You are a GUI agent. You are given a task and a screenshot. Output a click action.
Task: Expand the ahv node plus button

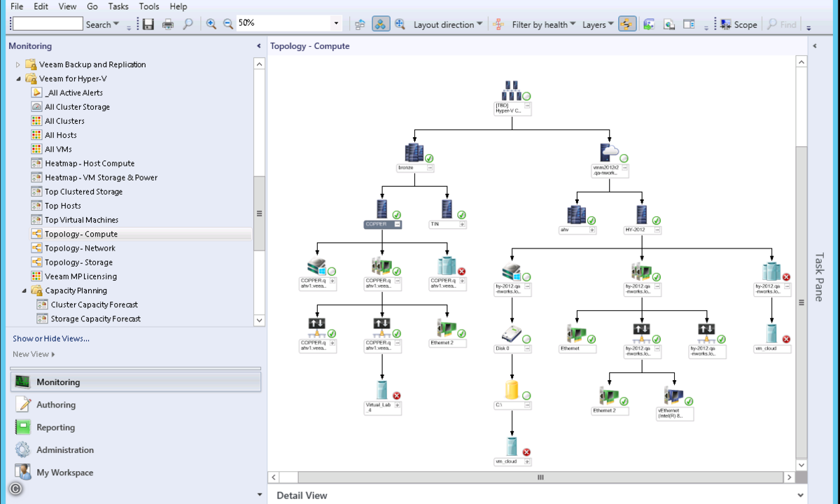[592, 230]
